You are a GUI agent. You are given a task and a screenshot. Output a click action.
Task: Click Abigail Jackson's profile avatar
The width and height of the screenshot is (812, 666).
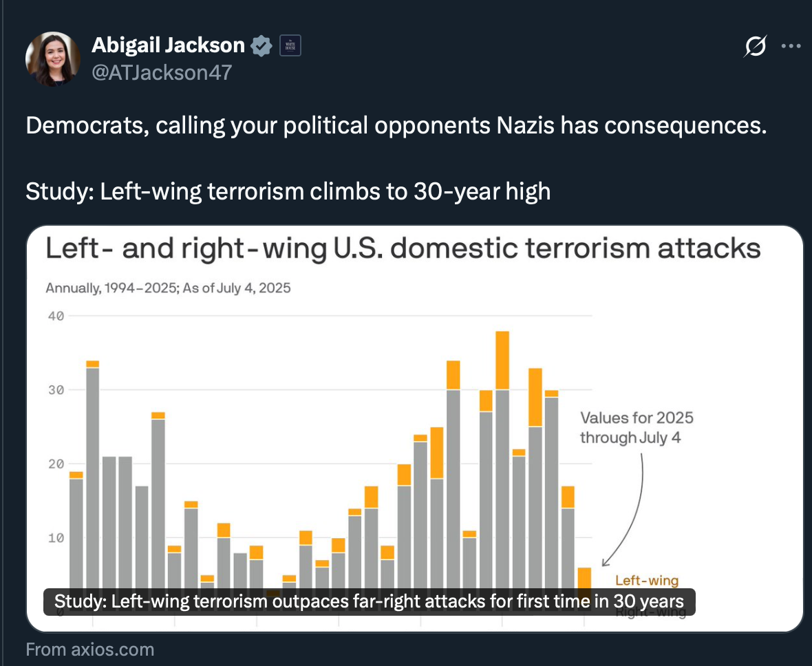53,59
